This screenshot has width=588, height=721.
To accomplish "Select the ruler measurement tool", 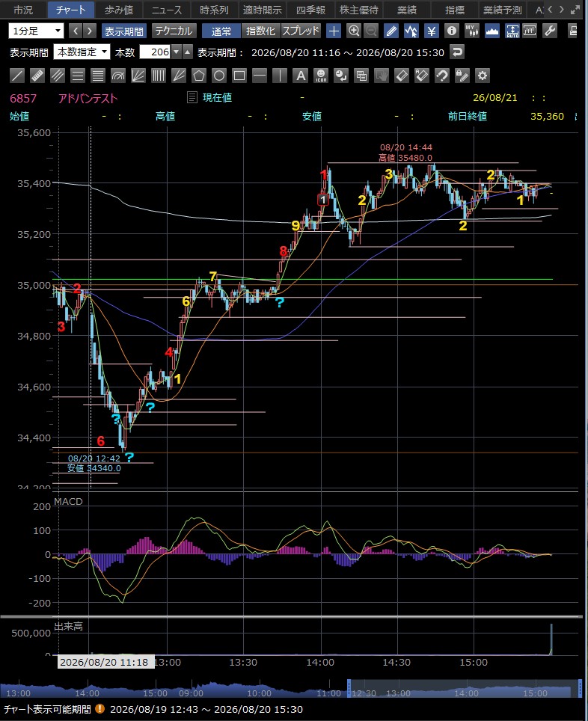I will (x=37, y=76).
